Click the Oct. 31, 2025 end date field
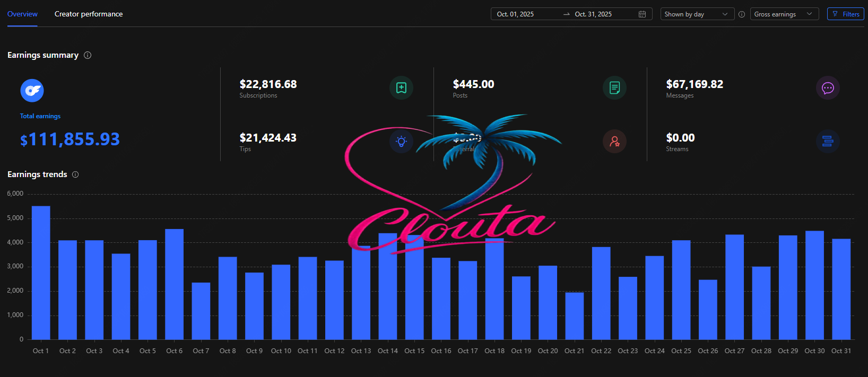The image size is (868, 377). [593, 14]
